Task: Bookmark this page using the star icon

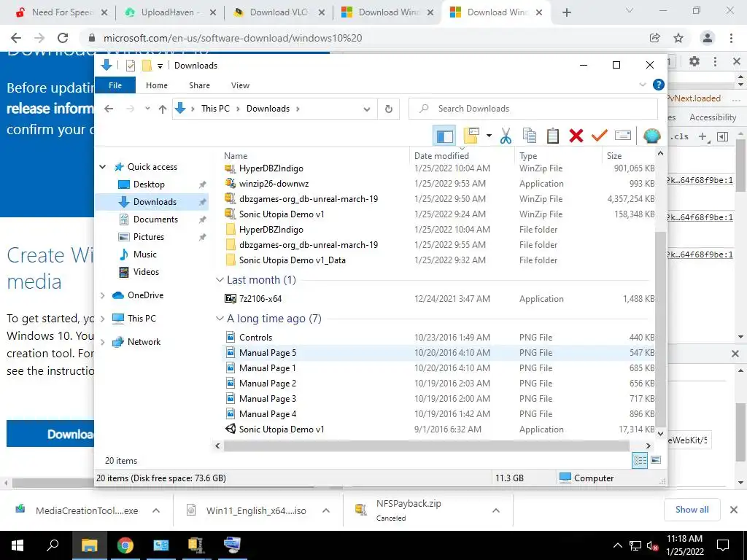Action: [x=678, y=38]
